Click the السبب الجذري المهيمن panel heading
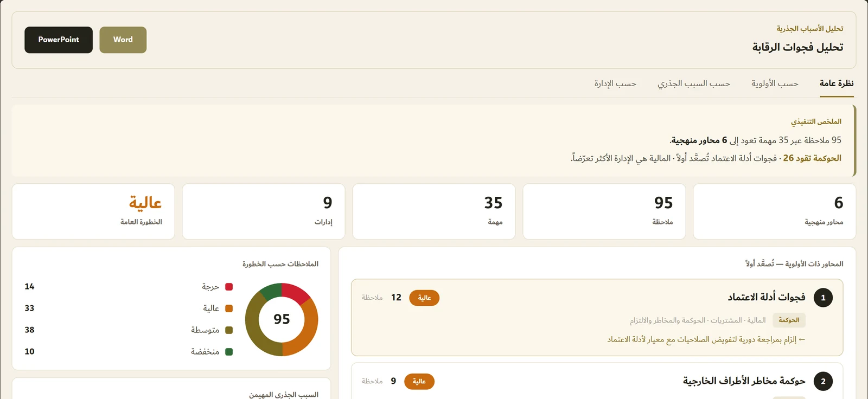Viewport: 868px width, 399px height. click(284, 395)
